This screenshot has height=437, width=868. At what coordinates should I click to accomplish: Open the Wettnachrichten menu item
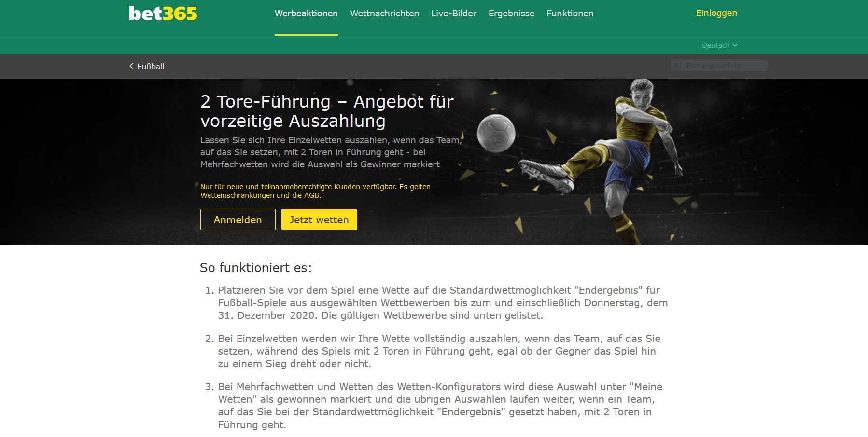coord(384,14)
